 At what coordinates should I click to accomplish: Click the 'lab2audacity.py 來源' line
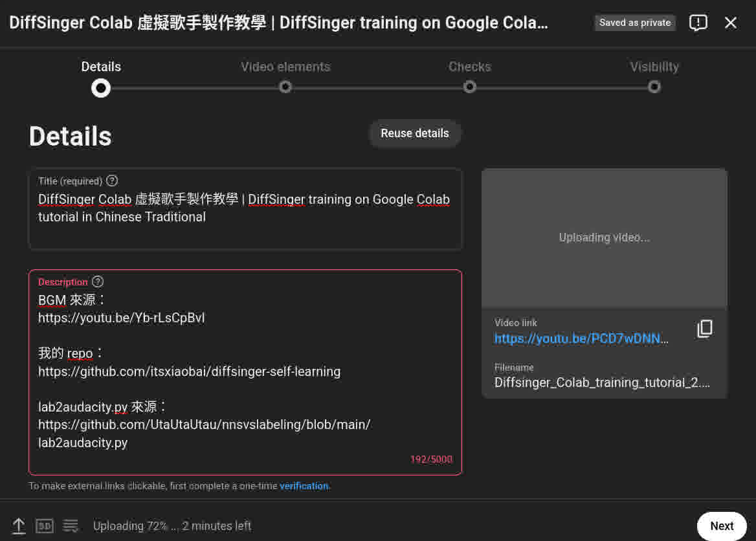tap(102, 407)
